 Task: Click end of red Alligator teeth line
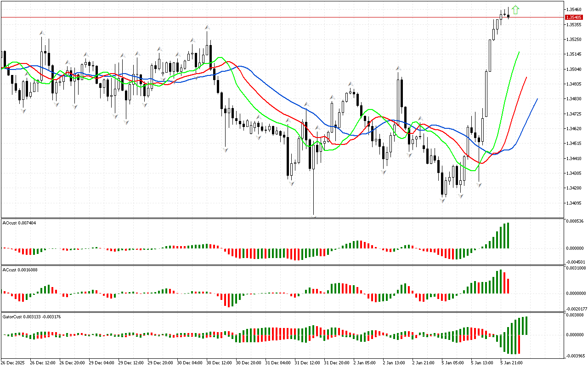[x=526, y=77]
